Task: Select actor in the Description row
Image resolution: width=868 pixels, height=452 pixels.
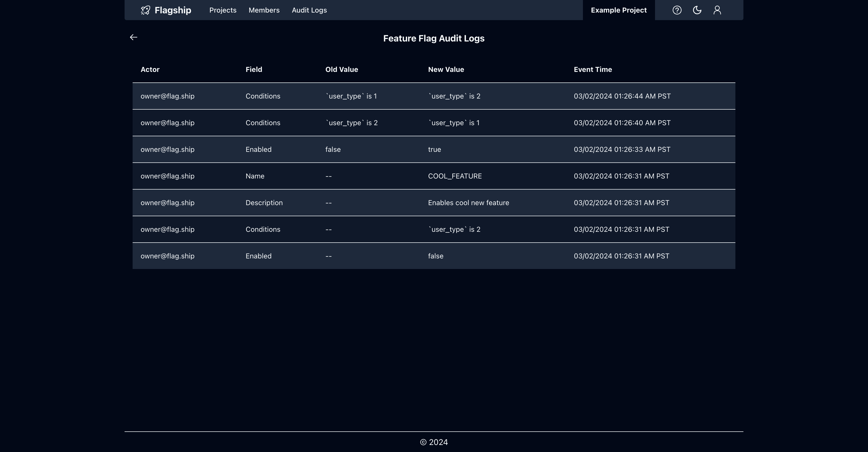Action: (x=168, y=203)
